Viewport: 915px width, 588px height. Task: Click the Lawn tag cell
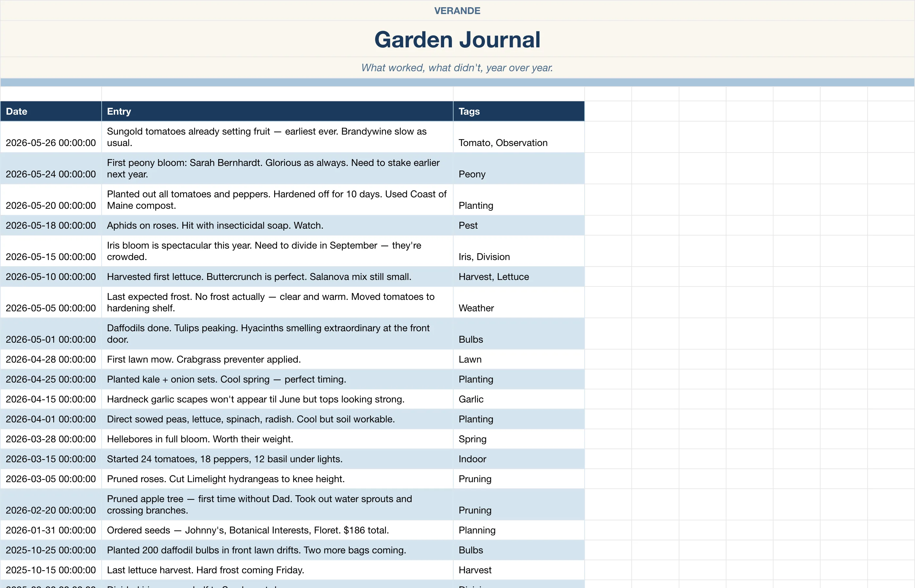(519, 359)
